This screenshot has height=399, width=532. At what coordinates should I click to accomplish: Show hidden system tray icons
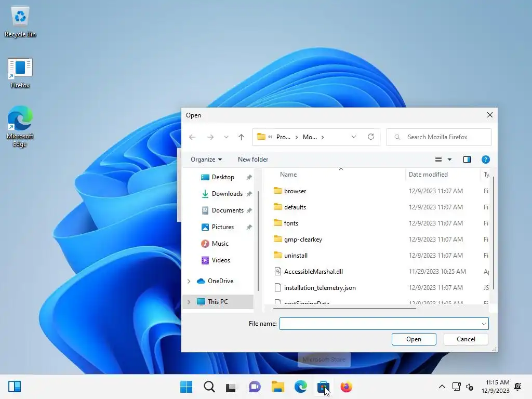[442, 387]
